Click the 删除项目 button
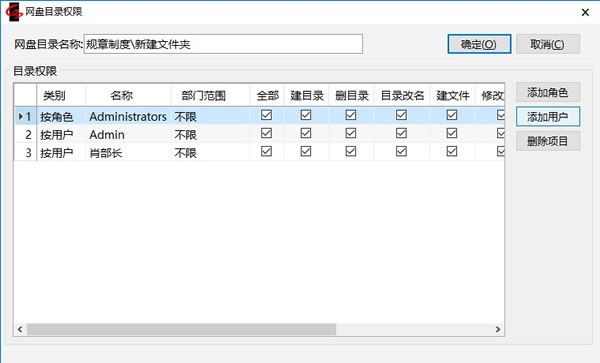Viewport: 600px width, 363px height. click(548, 141)
